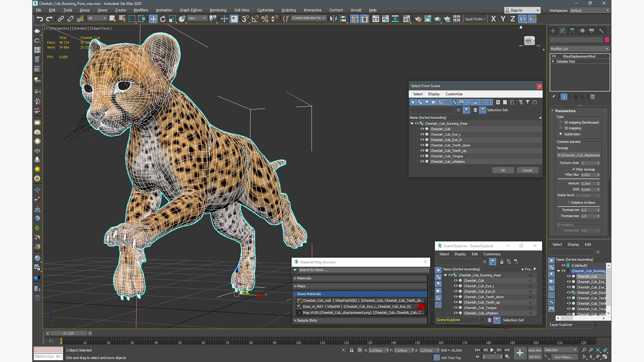Click the X axis constraint button
Viewport: 644px width, 362px height.
[x=493, y=19]
